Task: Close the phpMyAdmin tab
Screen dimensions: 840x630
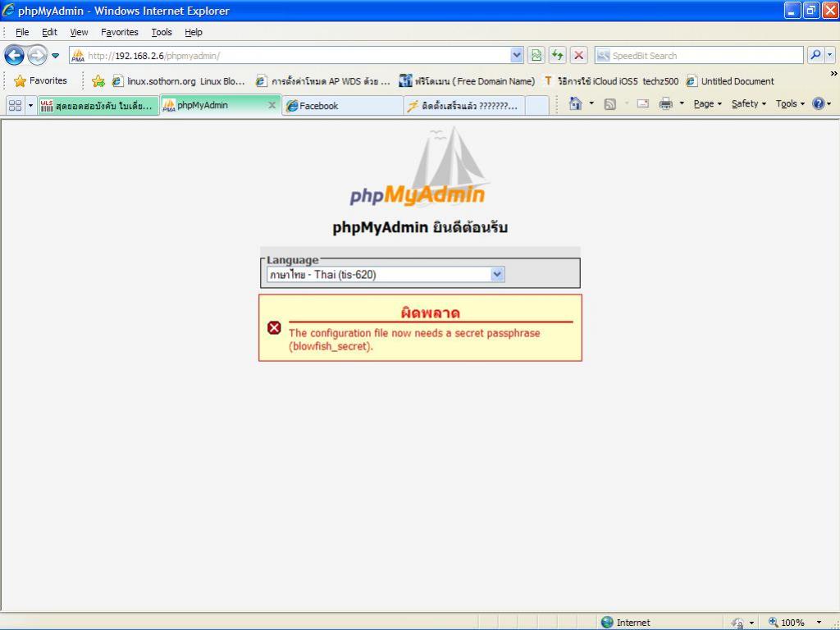Action: pyautogui.click(x=272, y=106)
